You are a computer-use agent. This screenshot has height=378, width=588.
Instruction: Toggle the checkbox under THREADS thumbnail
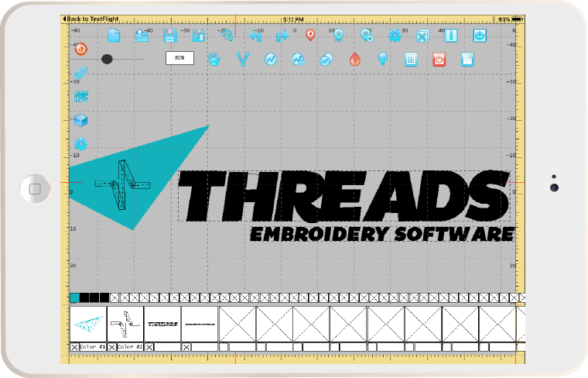tap(149, 347)
